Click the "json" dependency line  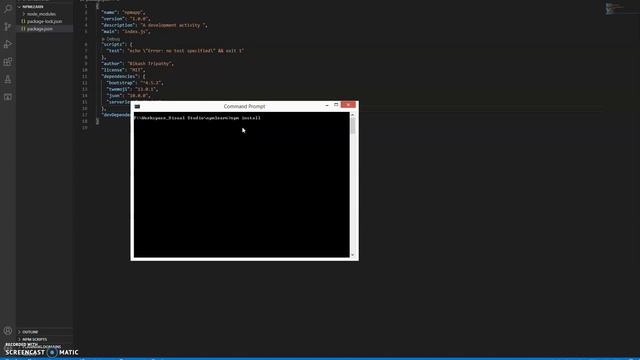[x=128, y=96]
